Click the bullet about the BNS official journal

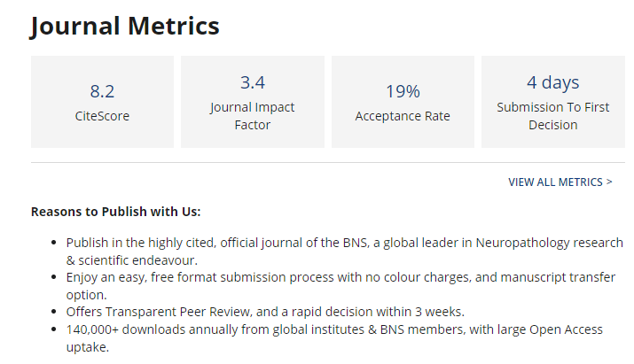click(x=345, y=252)
